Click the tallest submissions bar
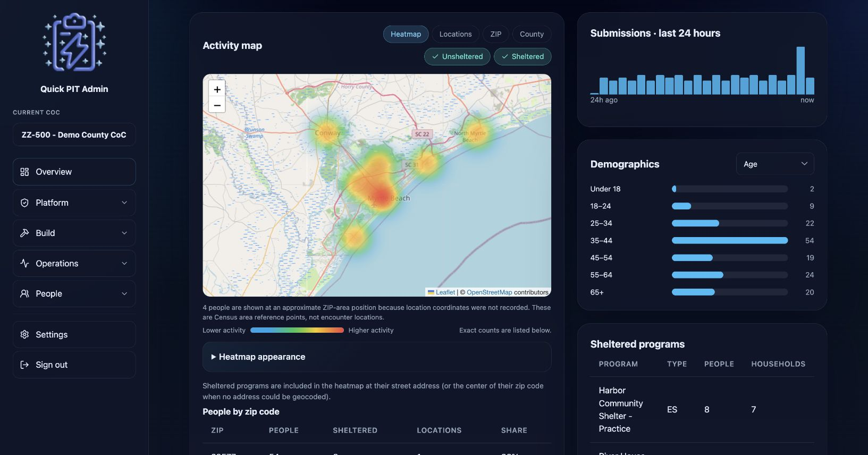Image resolution: width=868 pixels, height=455 pixels. [x=800, y=71]
